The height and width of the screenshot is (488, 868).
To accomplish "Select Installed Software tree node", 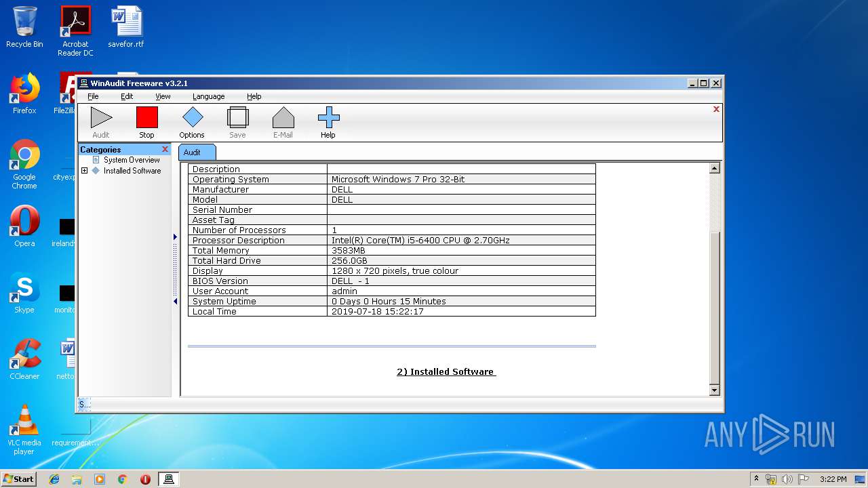I will 132,171.
